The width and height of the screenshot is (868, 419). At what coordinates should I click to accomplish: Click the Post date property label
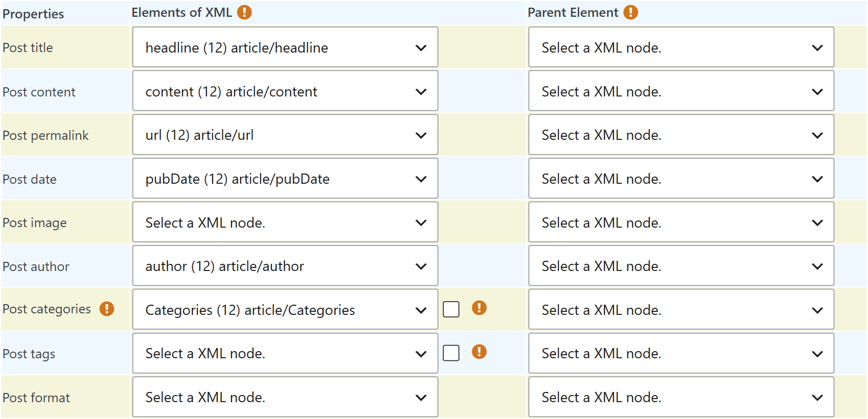click(30, 180)
